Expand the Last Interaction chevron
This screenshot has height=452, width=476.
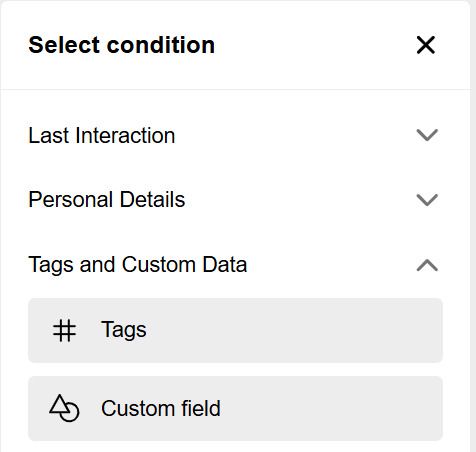pyautogui.click(x=427, y=135)
